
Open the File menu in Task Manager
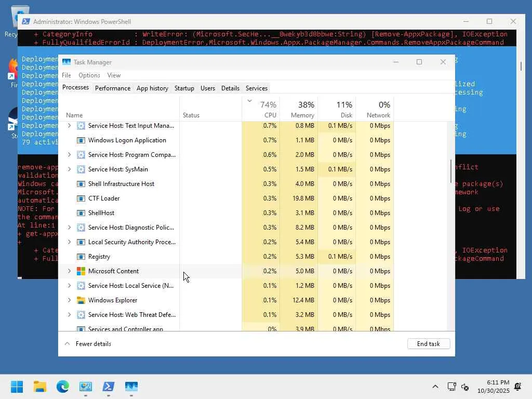click(x=66, y=75)
